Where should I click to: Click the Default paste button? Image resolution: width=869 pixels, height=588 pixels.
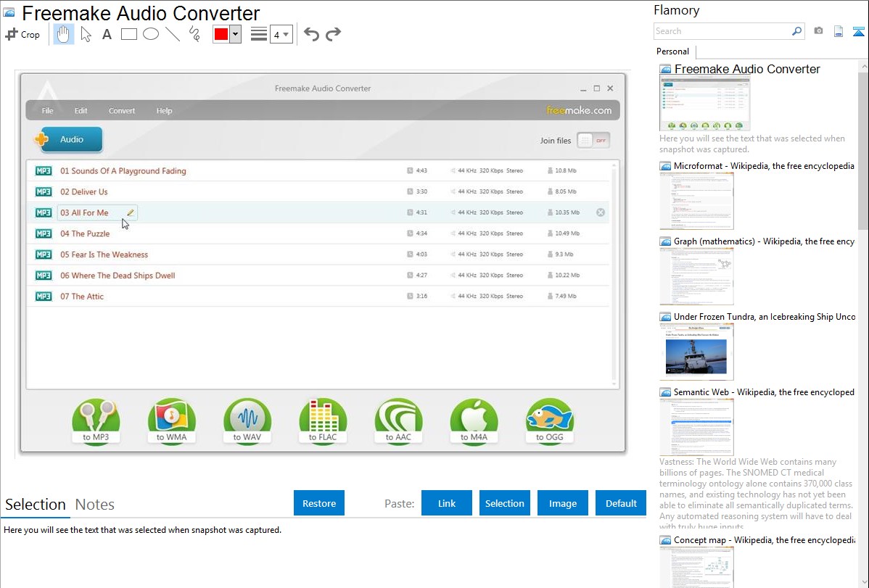[621, 503]
